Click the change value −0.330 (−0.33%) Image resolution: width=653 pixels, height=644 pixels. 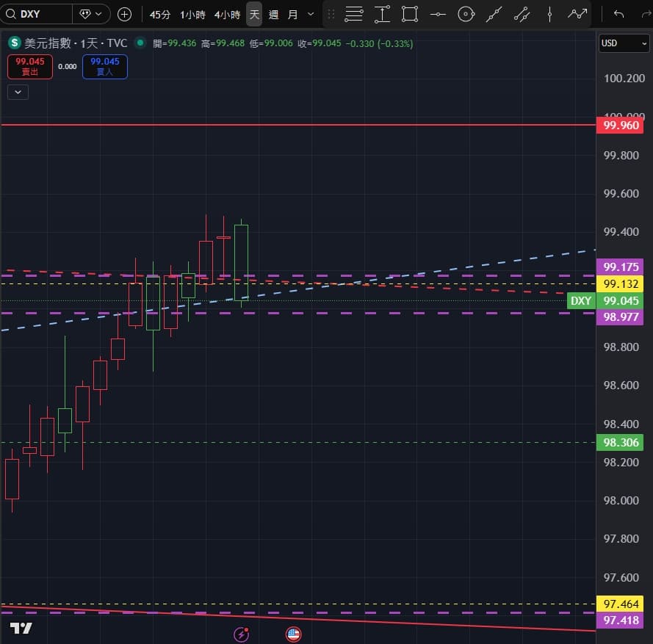pyautogui.click(x=380, y=43)
